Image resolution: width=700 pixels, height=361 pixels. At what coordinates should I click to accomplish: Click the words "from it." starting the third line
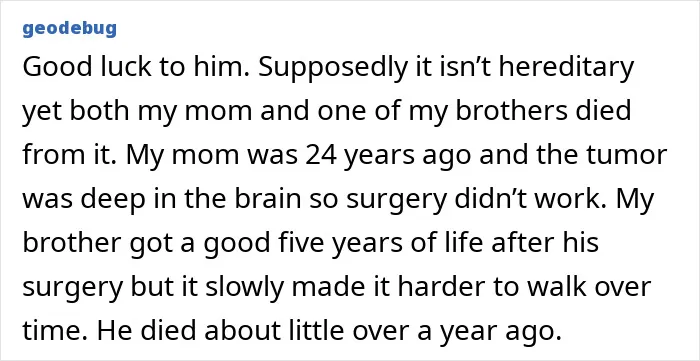[x=70, y=155]
